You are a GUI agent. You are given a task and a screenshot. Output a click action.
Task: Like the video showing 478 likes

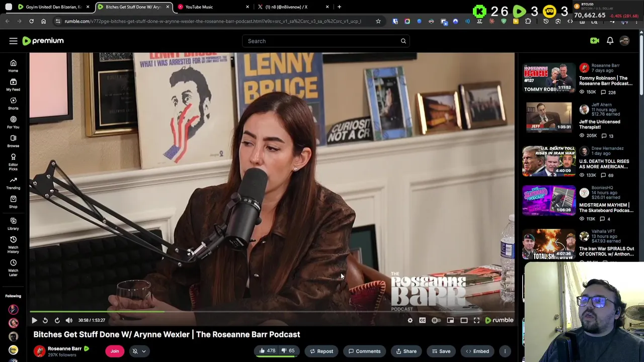(x=267, y=351)
